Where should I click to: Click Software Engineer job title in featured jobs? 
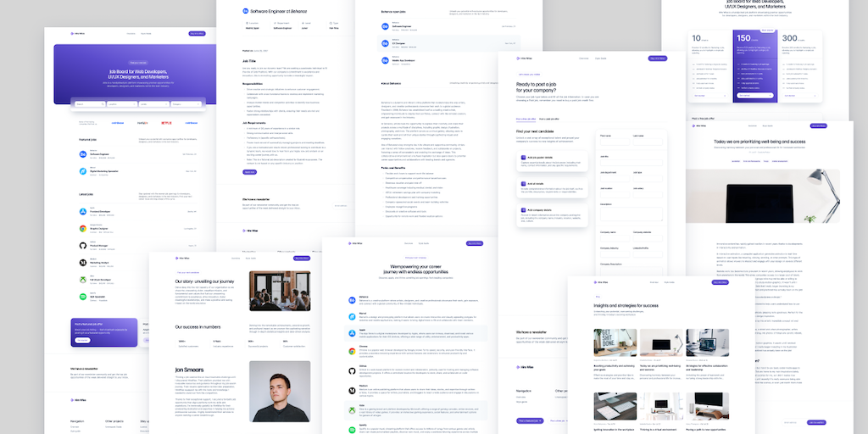(x=100, y=154)
